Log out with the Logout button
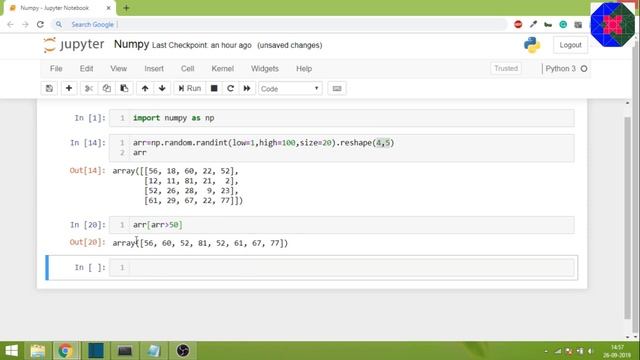 coord(570,45)
